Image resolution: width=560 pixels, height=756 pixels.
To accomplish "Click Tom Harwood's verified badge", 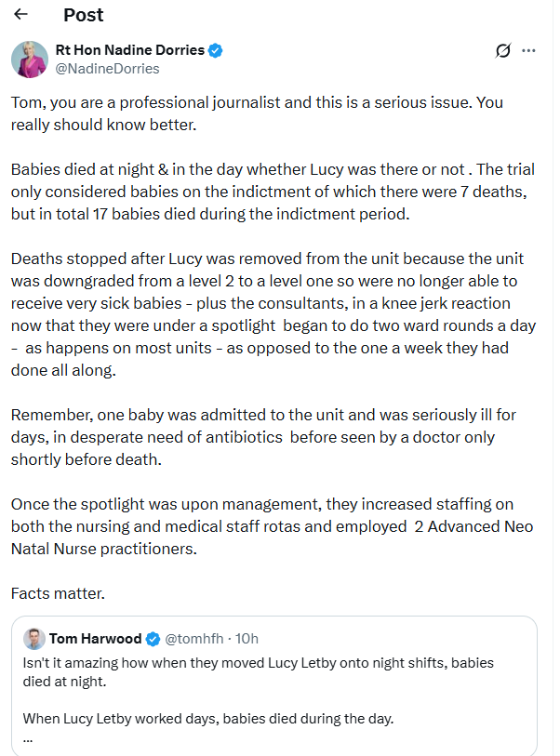I will click(153, 639).
